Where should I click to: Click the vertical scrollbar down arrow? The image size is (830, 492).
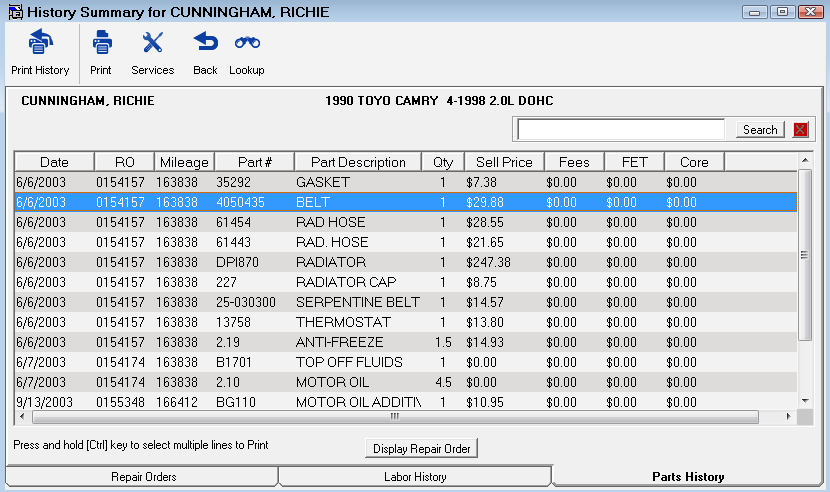click(805, 401)
